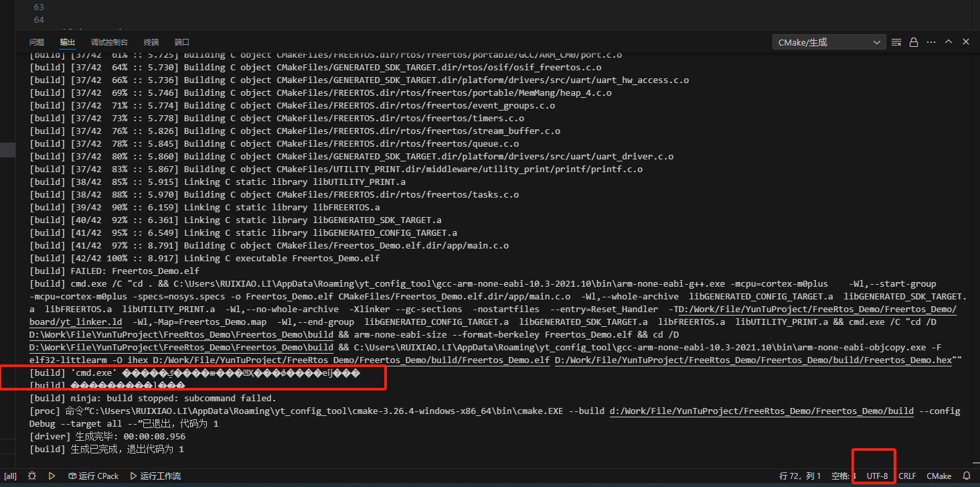Click the event_groups.c.o build line
Screen dimensions: 980x487
[x=292, y=106]
